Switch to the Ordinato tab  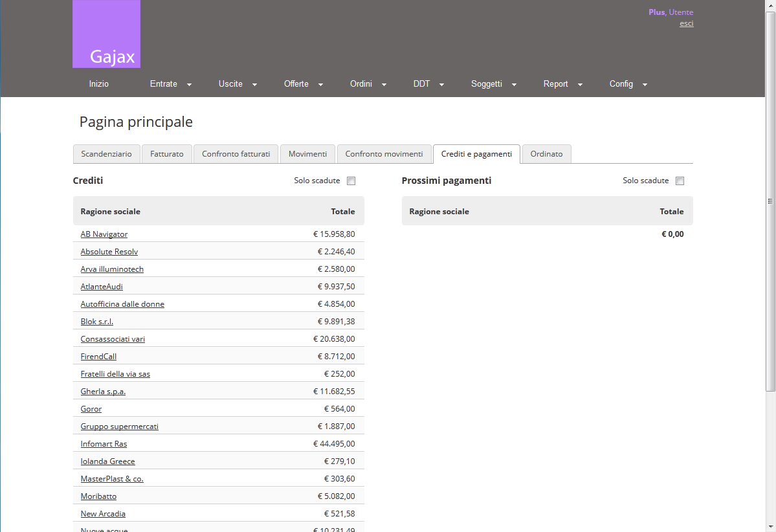546,154
